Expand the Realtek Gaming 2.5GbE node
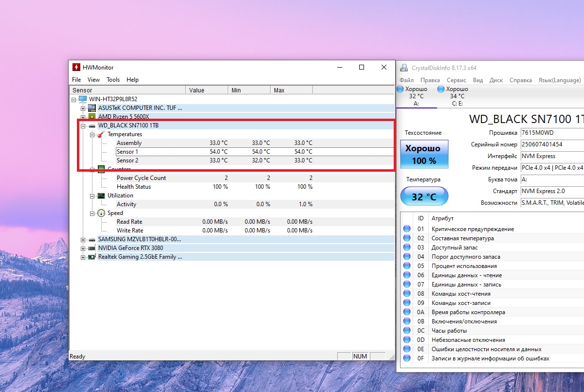 (83, 257)
